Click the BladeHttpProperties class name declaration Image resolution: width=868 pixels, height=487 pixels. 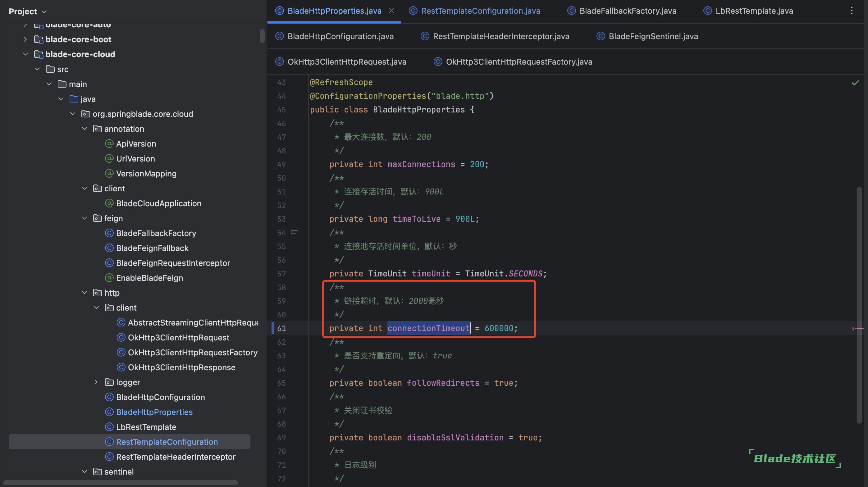pos(419,109)
